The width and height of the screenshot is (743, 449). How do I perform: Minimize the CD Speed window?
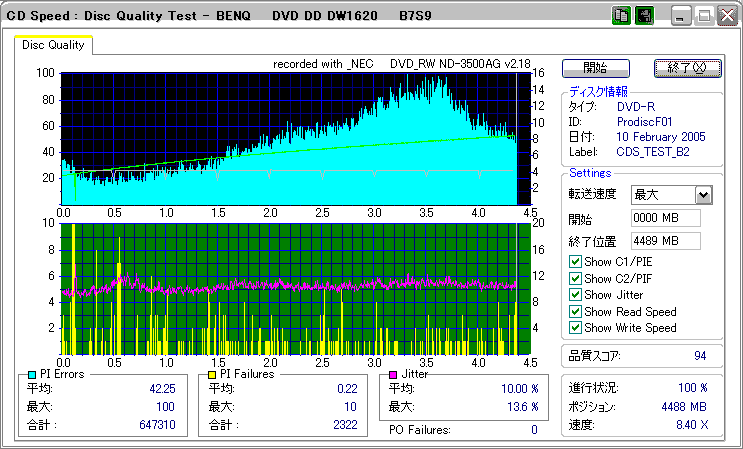tap(682, 16)
